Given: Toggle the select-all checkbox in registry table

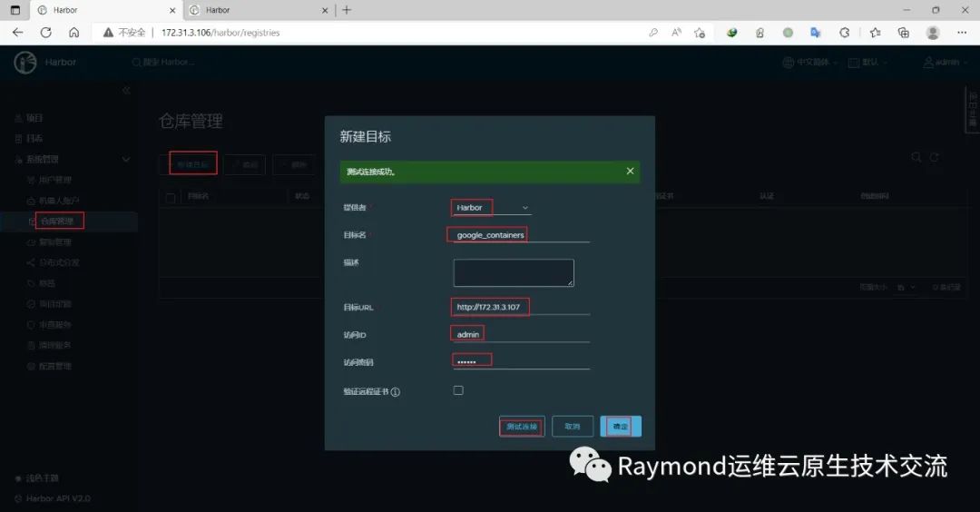Looking at the screenshot, I should point(171,198).
